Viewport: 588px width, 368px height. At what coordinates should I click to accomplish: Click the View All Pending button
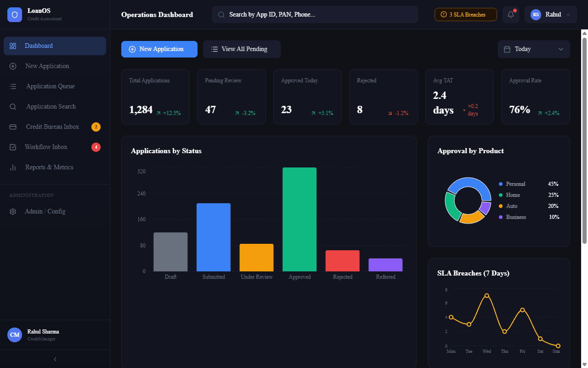pos(242,49)
